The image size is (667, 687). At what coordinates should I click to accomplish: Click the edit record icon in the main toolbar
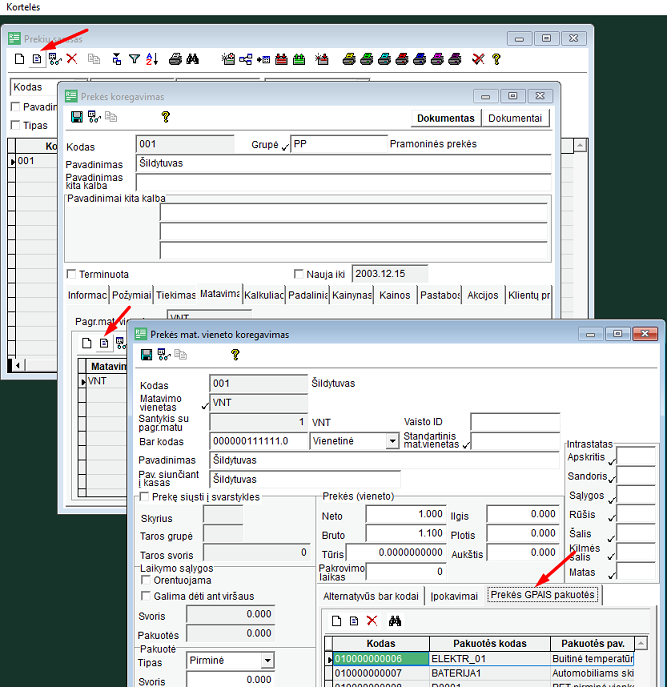(x=37, y=60)
